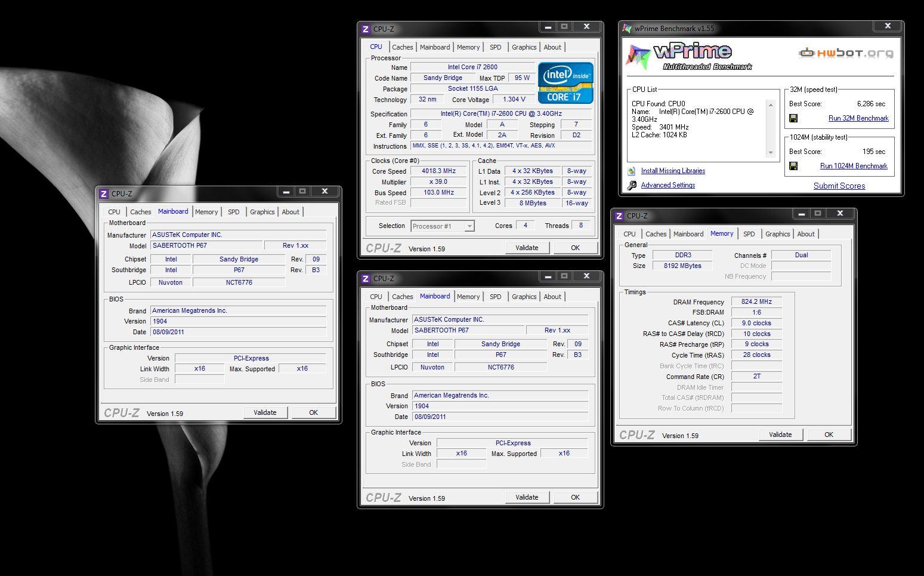Open SPD tab in top CPU-Z window
The height and width of the screenshot is (576, 924).
coord(496,47)
